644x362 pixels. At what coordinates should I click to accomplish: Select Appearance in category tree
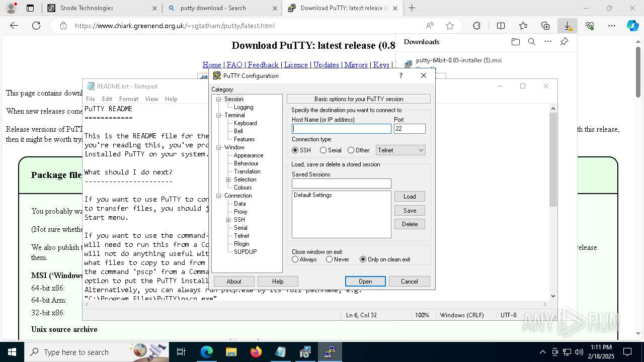point(249,155)
